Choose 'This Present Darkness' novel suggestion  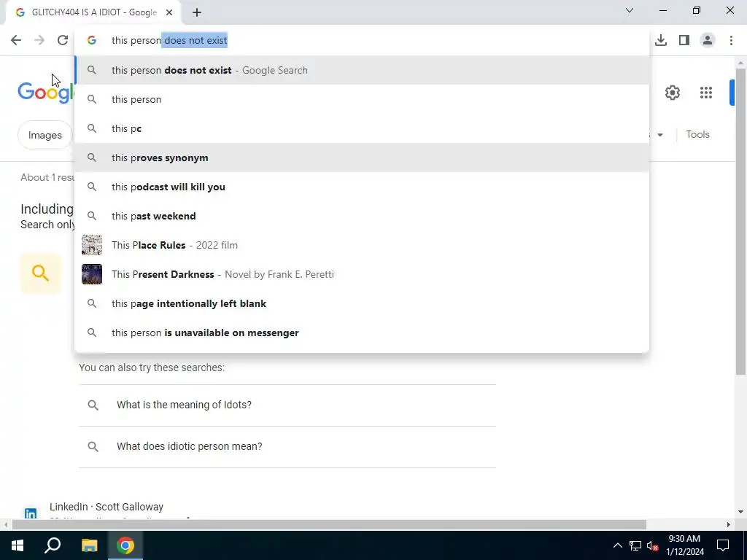[362, 274]
